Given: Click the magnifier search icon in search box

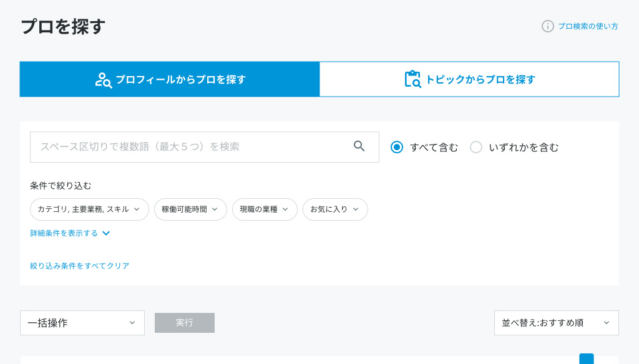Looking at the screenshot, I should pyautogui.click(x=359, y=146).
